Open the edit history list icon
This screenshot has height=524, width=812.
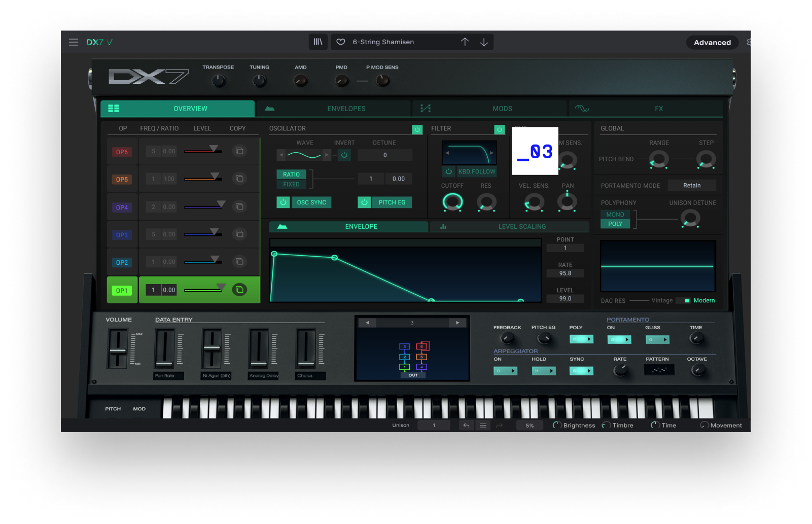pyautogui.click(x=483, y=426)
